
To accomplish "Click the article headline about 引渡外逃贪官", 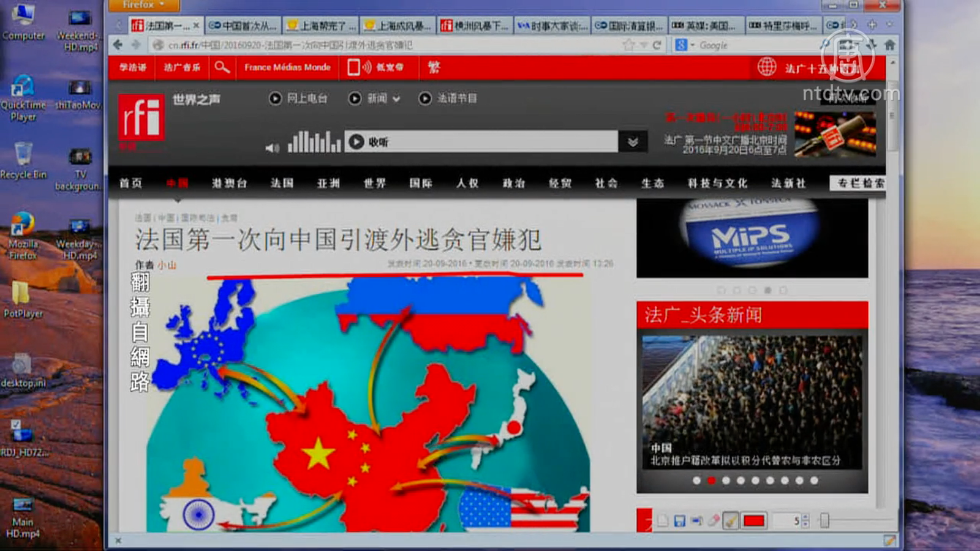I will click(x=338, y=239).
